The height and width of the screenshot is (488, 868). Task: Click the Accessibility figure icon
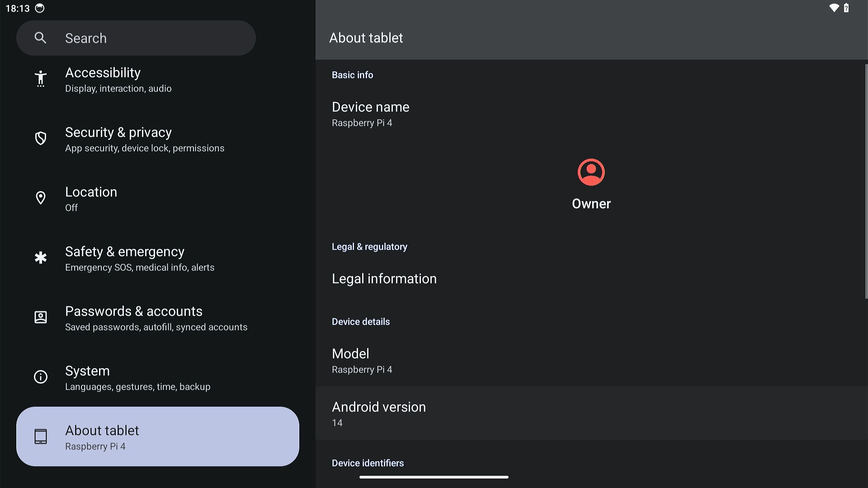tap(41, 79)
